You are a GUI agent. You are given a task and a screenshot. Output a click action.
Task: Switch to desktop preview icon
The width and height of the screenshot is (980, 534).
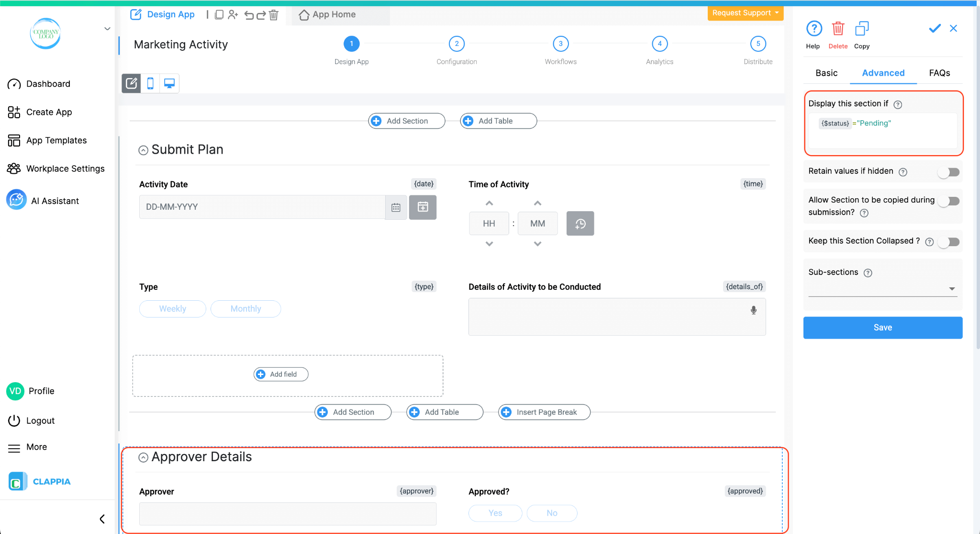coord(169,83)
